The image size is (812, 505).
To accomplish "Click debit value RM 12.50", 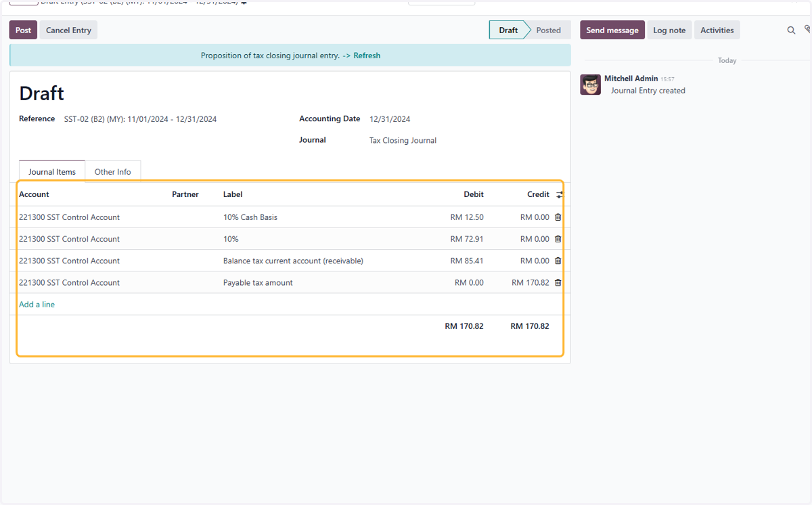I will click(x=467, y=217).
